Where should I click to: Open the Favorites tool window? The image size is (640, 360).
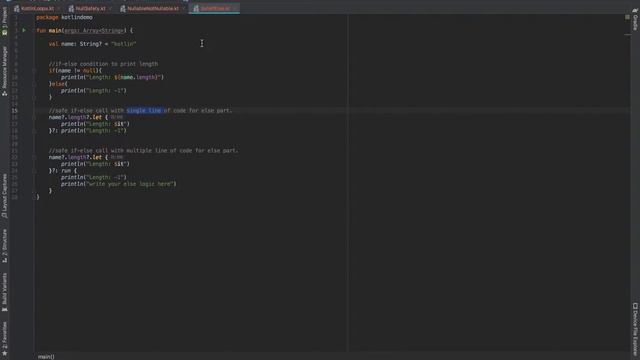coord(4,338)
